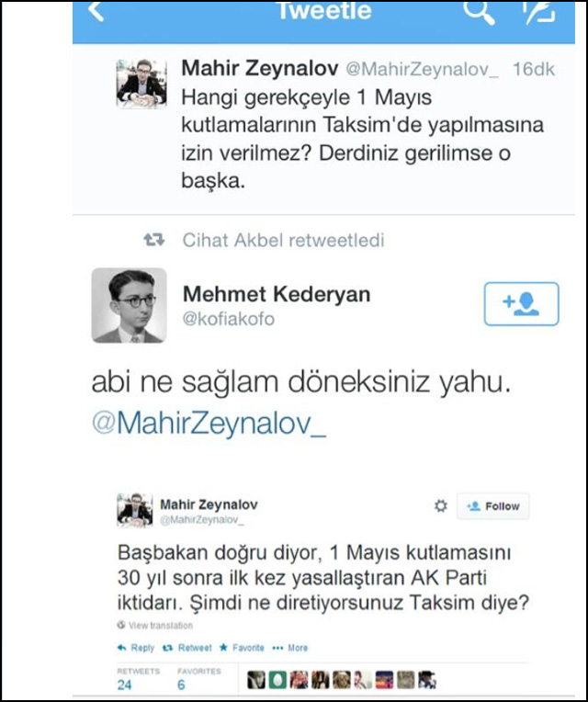
Task: Click the retweet arrows beside Cihat Akbel
Action: click(x=154, y=241)
